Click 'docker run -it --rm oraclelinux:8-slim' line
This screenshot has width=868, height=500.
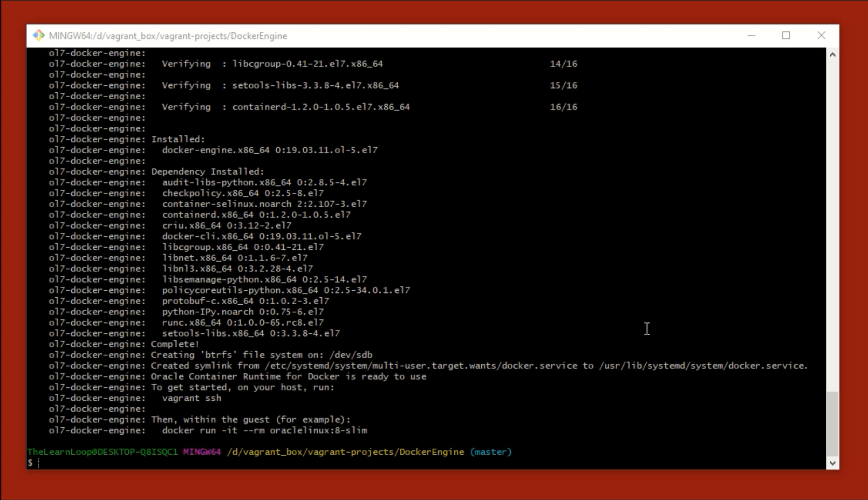click(x=264, y=430)
